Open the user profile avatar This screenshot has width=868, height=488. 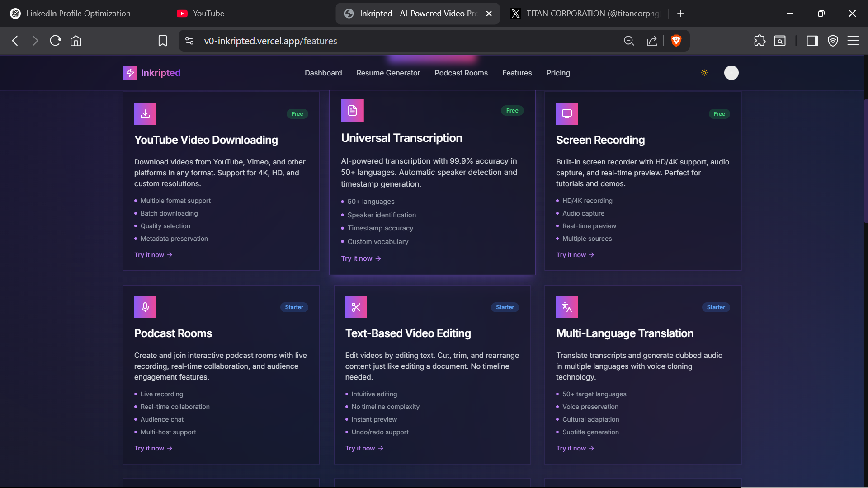click(731, 73)
